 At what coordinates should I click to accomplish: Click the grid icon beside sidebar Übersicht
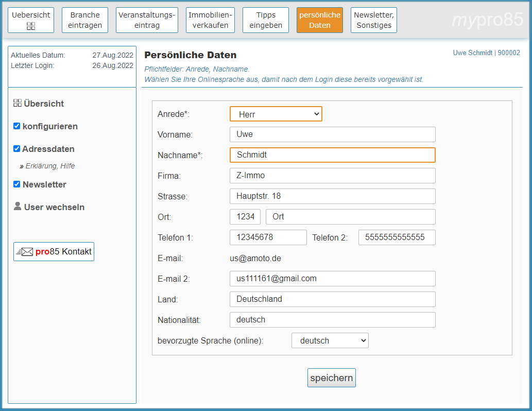[17, 103]
